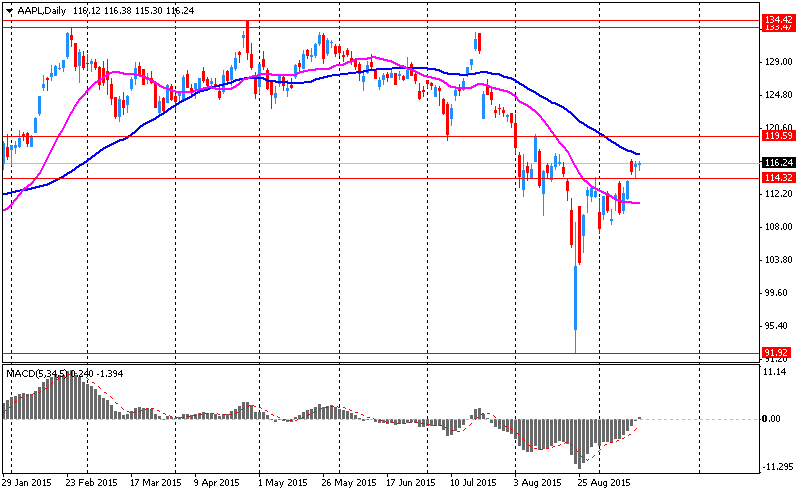Image resolution: width=799 pixels, height=491 pixels.
Task: Click the MACD scale value -11.295
Action: point(778,467)
